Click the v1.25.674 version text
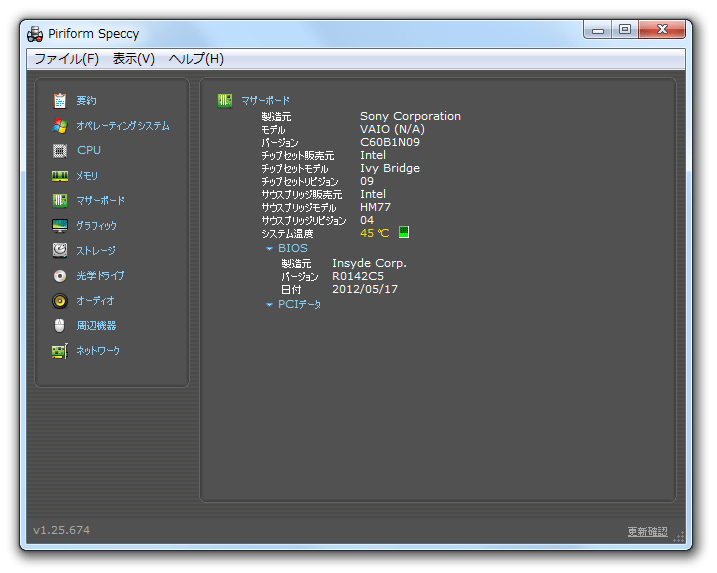The width and height of the screenshot is (717, 573). tap(62, 530)
